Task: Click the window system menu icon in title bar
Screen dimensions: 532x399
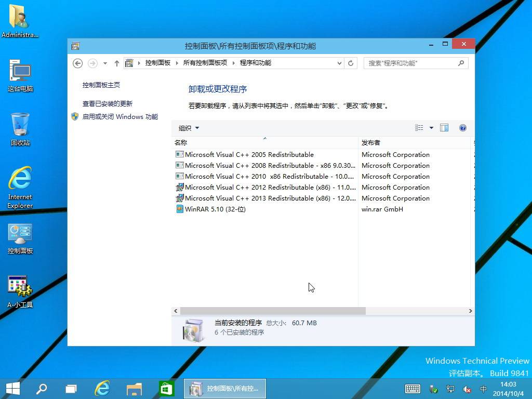Action: point(75,46)
